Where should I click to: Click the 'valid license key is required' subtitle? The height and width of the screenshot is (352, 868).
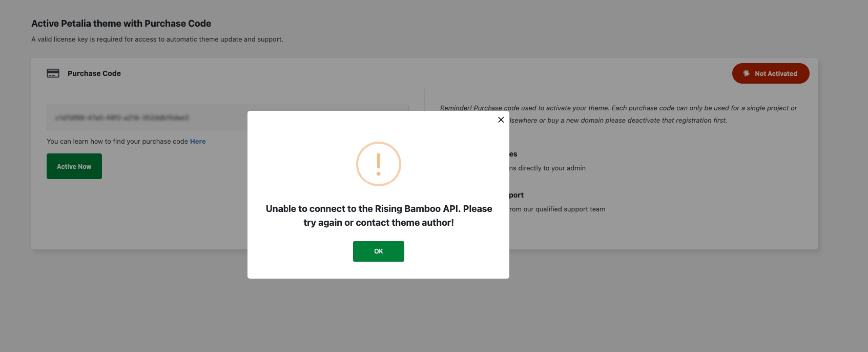click(x=157, y=40)
